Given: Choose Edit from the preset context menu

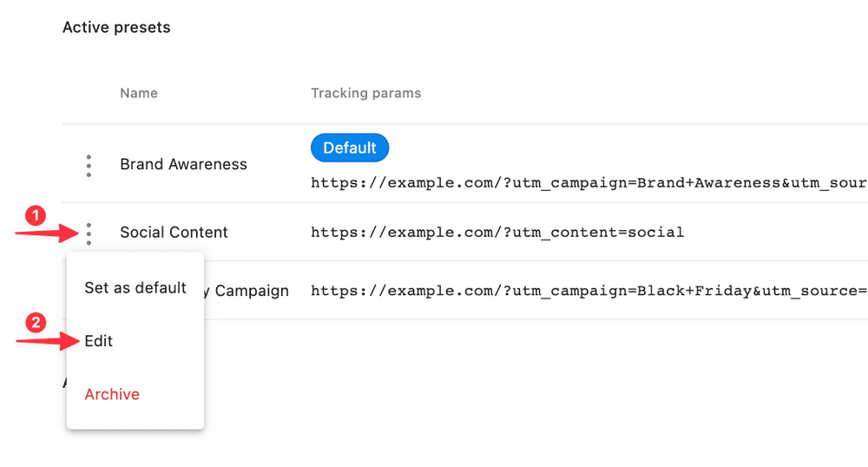Looking at the screenshot, I should coord(99,341).
